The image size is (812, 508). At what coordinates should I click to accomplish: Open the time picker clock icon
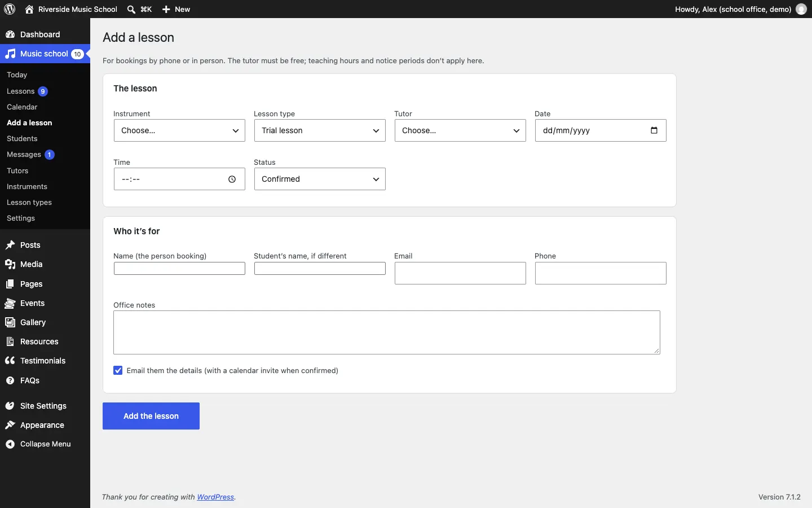pyautogui.click(x=232, y=179)
